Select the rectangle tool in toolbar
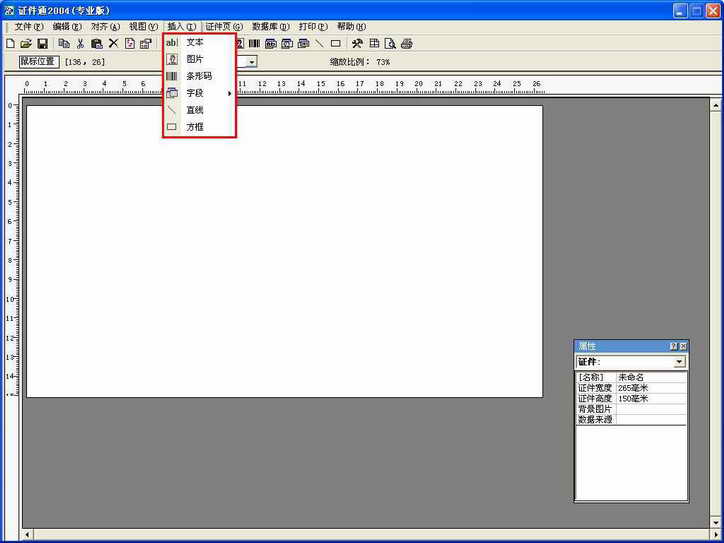This screenshot has width=724, height=543. point(335,44)
